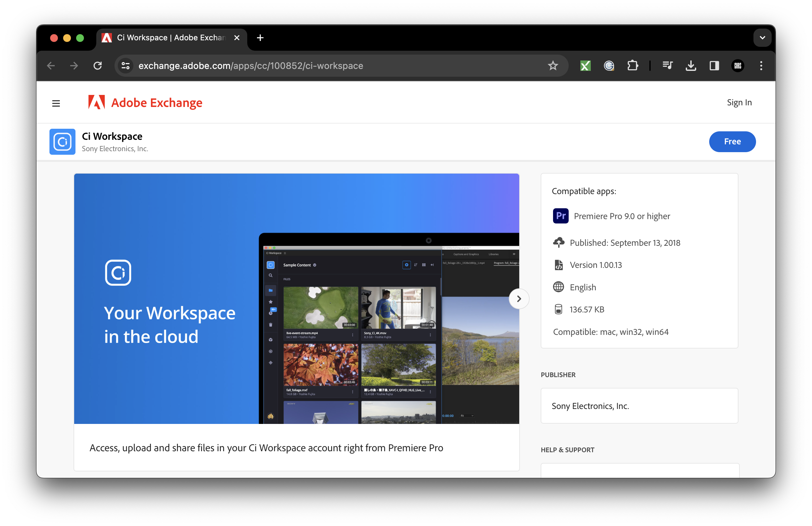
Task: Open media controls icon in toolbar
Action: (x=667, y=65)
